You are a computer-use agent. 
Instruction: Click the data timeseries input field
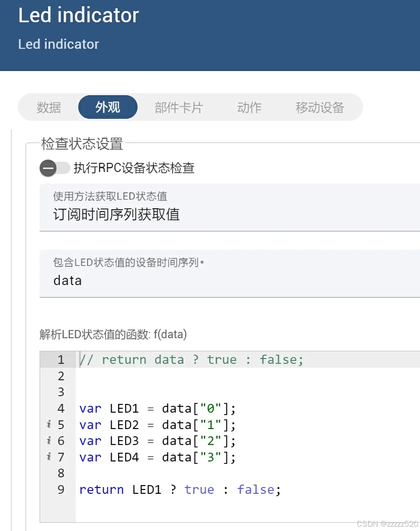[x=193, y=280]
